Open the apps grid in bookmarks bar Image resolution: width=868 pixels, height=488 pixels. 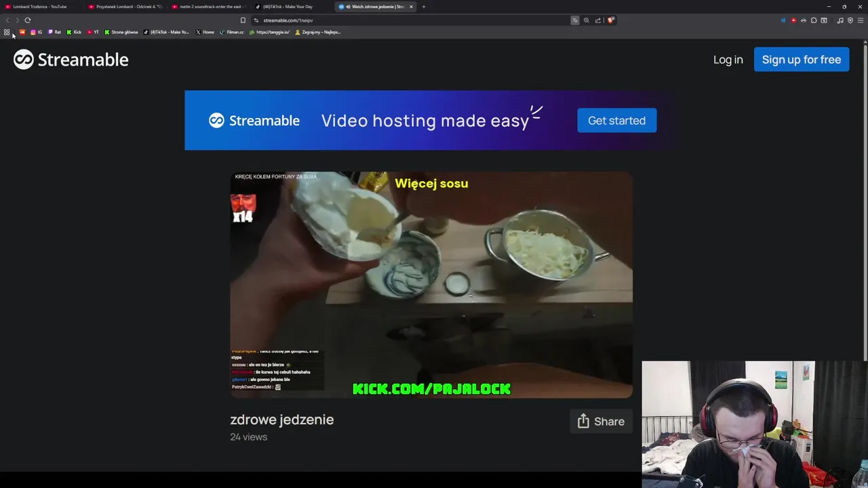tap(7, 32)
